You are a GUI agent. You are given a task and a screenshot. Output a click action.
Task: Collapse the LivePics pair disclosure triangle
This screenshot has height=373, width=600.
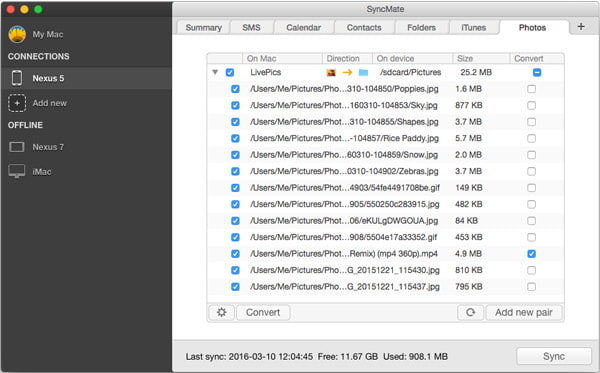pyautogui.click(x=215, y=72)
